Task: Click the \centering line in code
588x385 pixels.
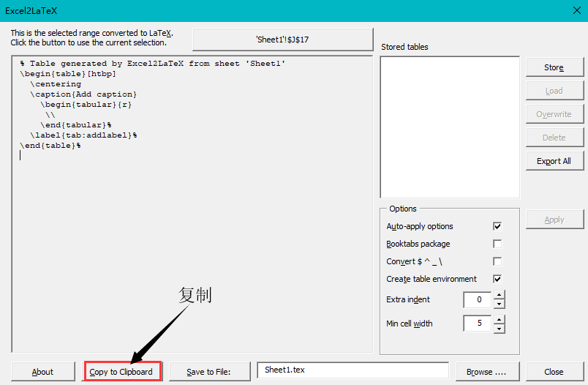Action: [x=56, y=84]
